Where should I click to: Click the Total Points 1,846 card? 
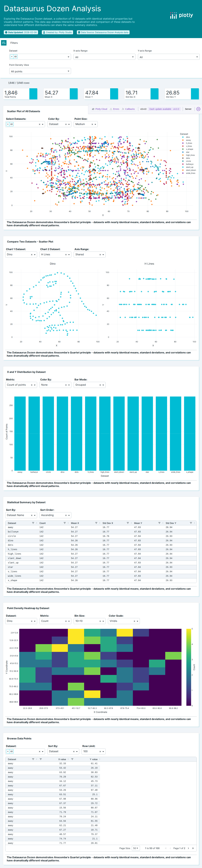point(20,94)
